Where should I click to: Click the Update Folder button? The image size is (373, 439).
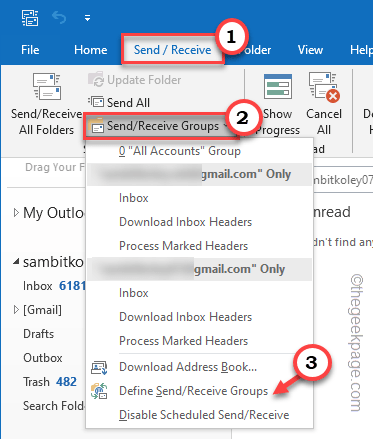point(135,80)
